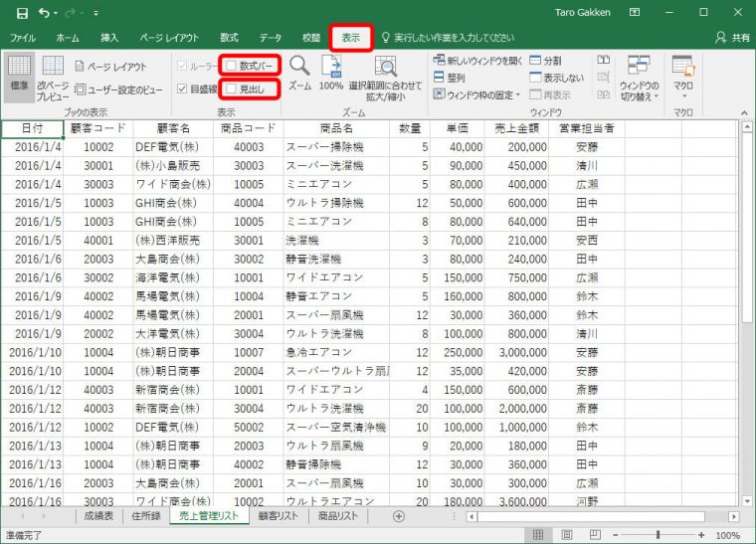The image size is (756, 544).
Task: Open the 成績表 sheet tab
Action: [x=98, y=516]
